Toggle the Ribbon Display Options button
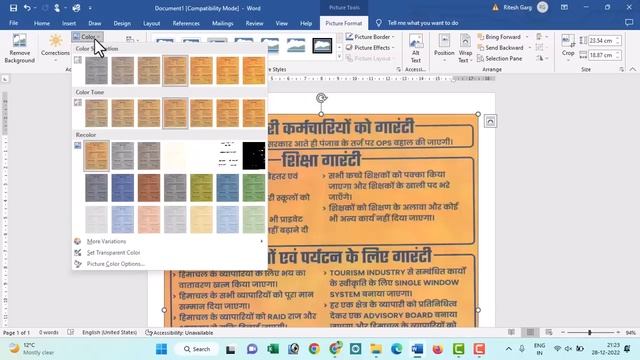 (x=564, y=7)
